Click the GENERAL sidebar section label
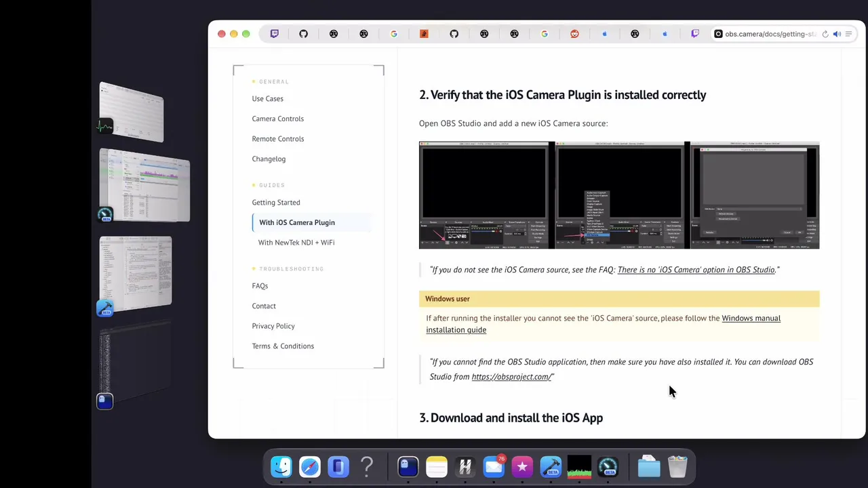This screenshot has width=868, height=488. click(274, 82)
